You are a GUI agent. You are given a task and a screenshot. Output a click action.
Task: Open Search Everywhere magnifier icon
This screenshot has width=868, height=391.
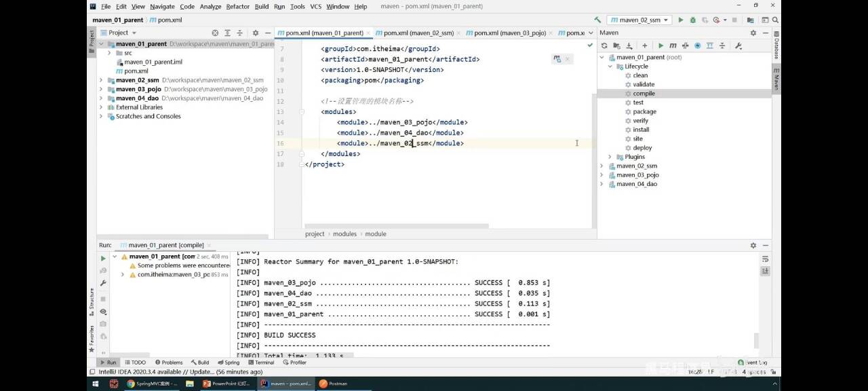[774, 20]
